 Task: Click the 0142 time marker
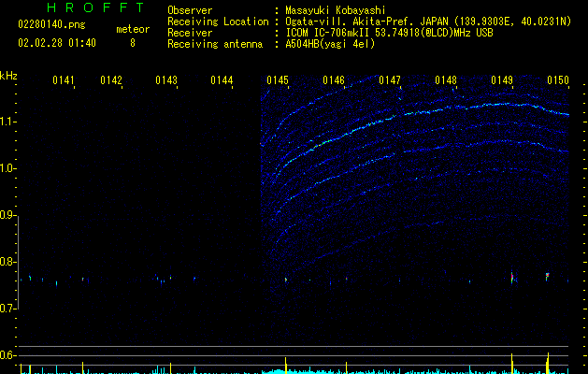coord(111,80)
